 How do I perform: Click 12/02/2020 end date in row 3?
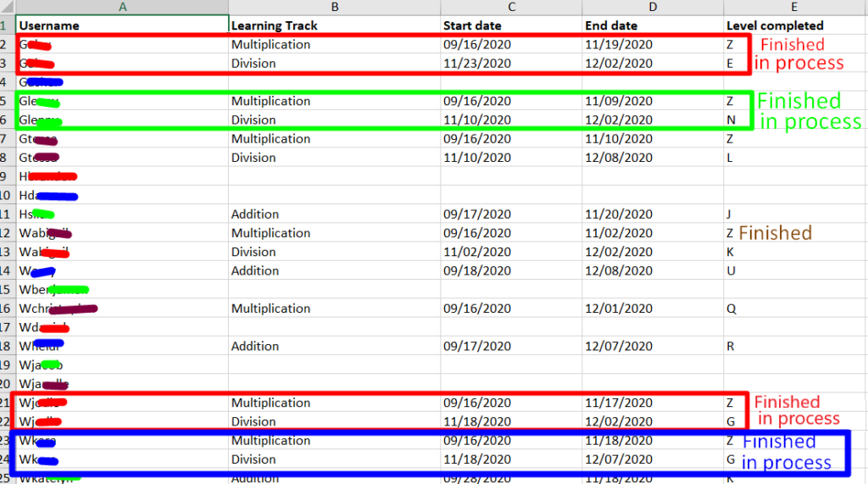pos(653,63)
